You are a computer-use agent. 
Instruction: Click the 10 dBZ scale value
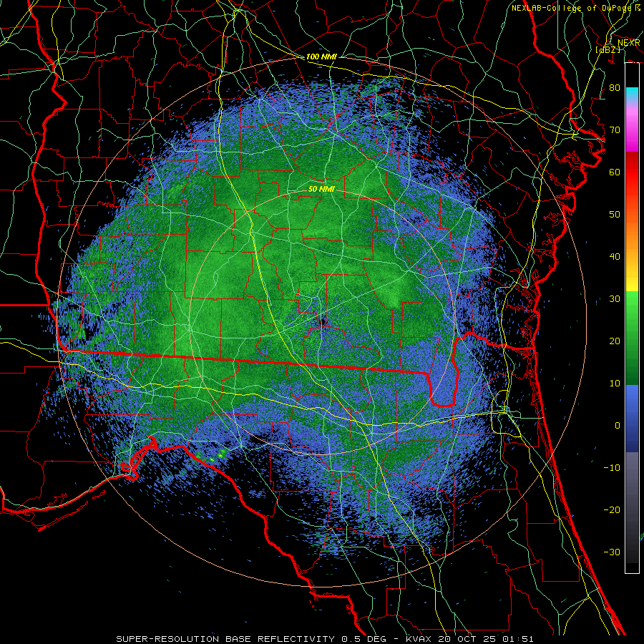click(615, 384)
